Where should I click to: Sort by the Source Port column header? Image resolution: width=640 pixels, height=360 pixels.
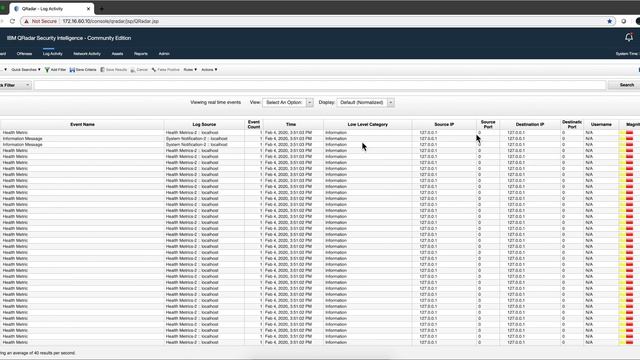tap(488, 124)
